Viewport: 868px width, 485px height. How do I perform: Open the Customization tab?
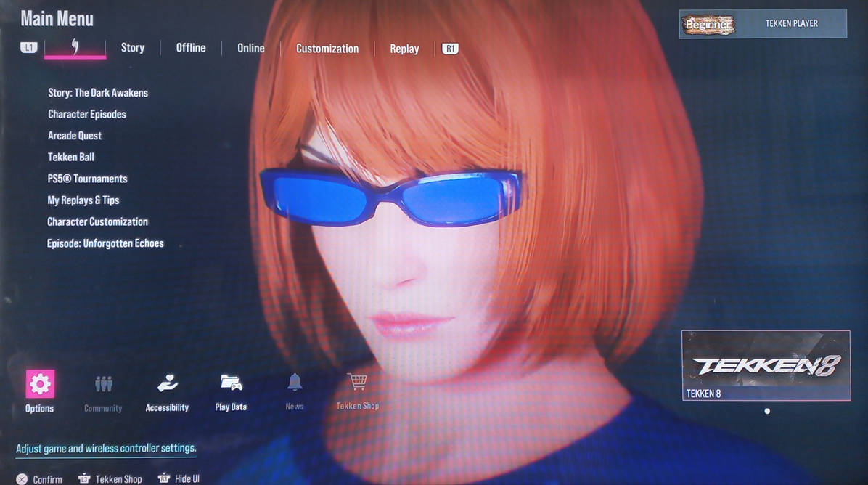pyautogui.click(x=327, y=49)
